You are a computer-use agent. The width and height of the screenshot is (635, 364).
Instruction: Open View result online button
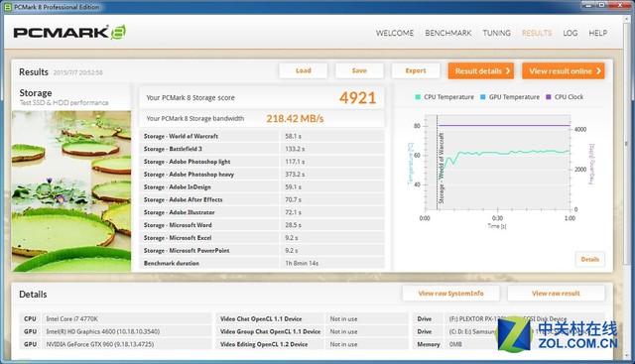[564, 70]
